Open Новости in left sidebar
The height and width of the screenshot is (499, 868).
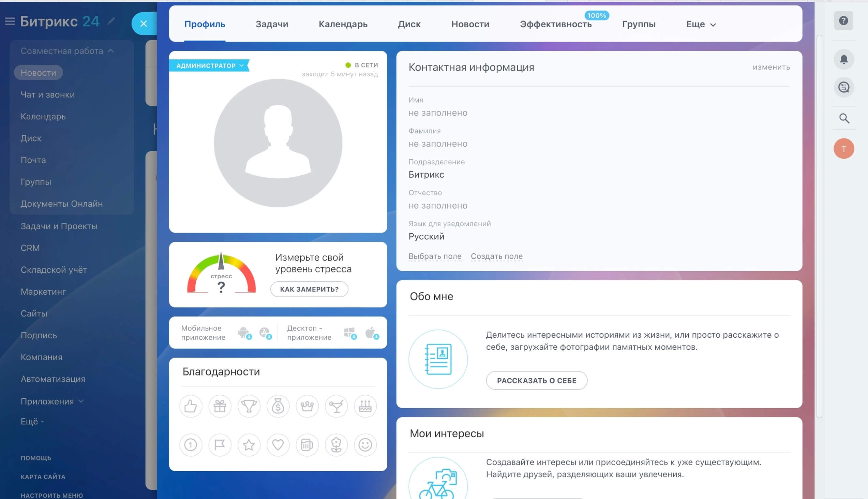pos(39,73)
